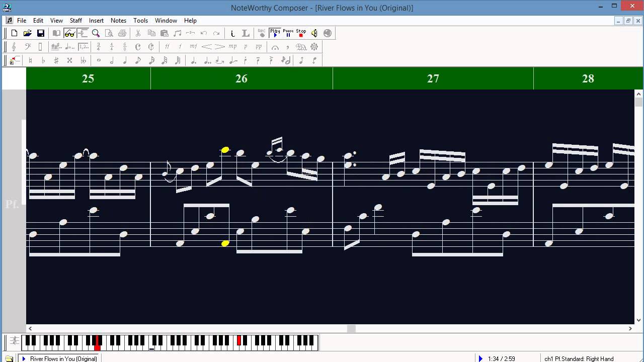The image size is (644, 362).
Task: Select quarter note duration
Action: coord(125,60)
